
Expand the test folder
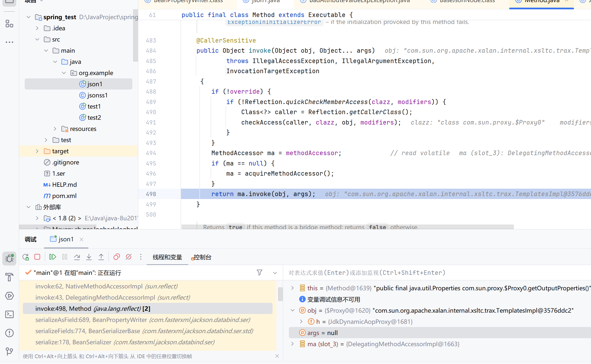coord(46,140)
